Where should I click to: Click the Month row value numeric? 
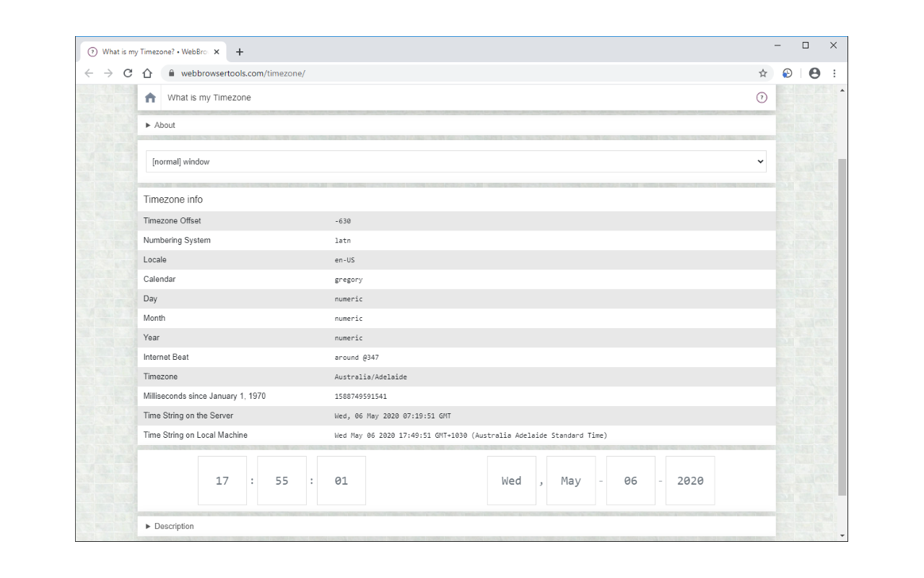[349, 319]
